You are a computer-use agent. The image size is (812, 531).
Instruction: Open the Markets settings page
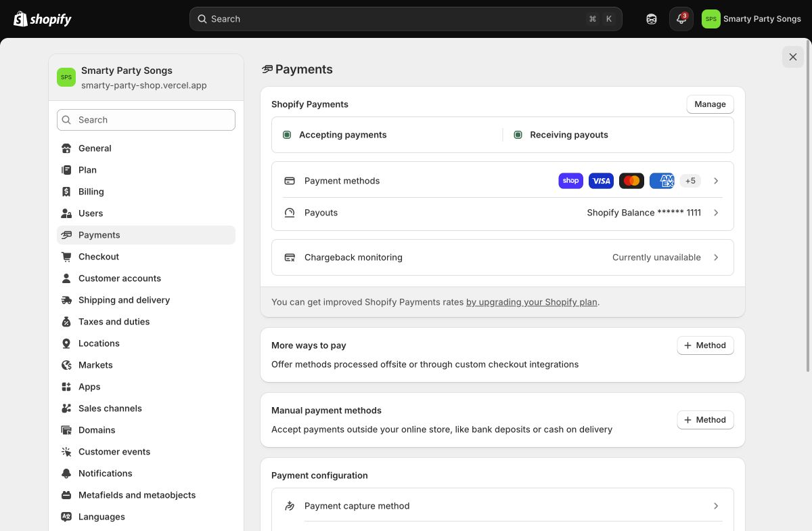tap(146, 365)
